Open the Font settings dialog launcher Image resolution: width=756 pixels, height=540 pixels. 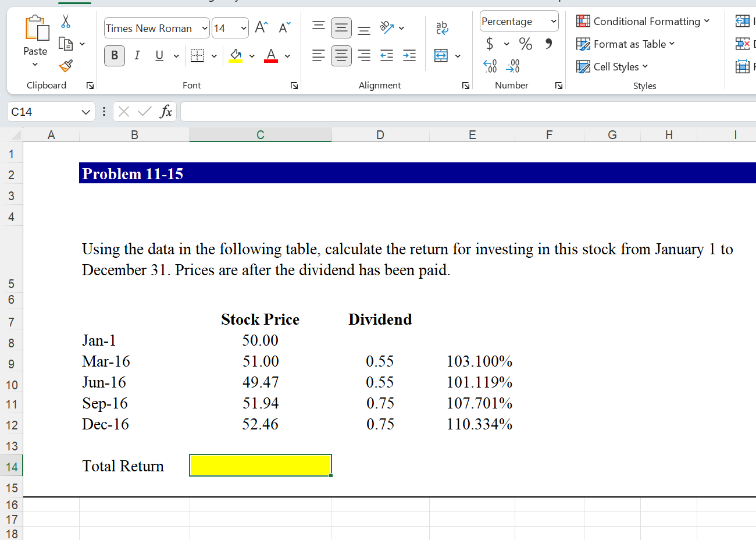click(294, 85)
